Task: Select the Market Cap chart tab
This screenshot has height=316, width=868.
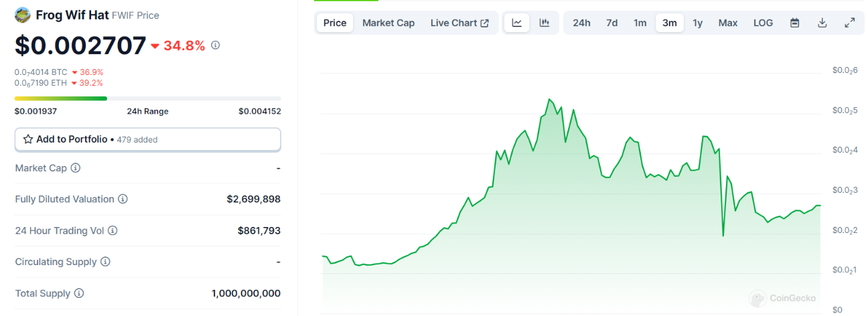Action: [388, 23]
